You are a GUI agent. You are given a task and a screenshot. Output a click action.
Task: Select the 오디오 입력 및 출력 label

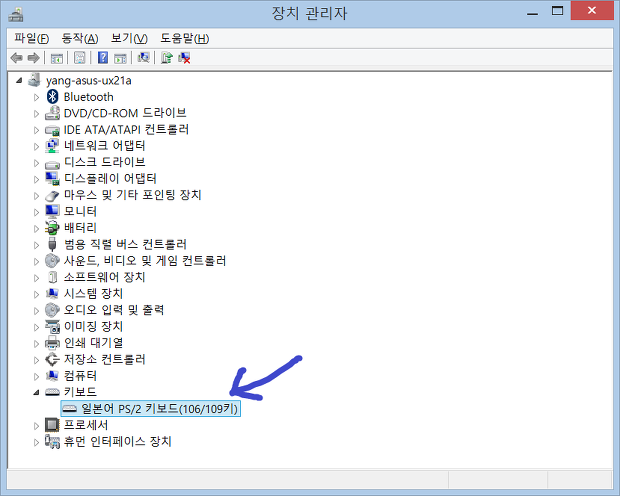pyautogui.click(x=114, y=310)
